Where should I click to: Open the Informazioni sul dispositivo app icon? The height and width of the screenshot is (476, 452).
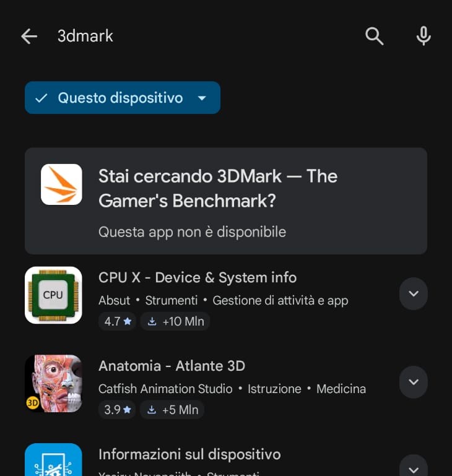(x=53, y=460)
